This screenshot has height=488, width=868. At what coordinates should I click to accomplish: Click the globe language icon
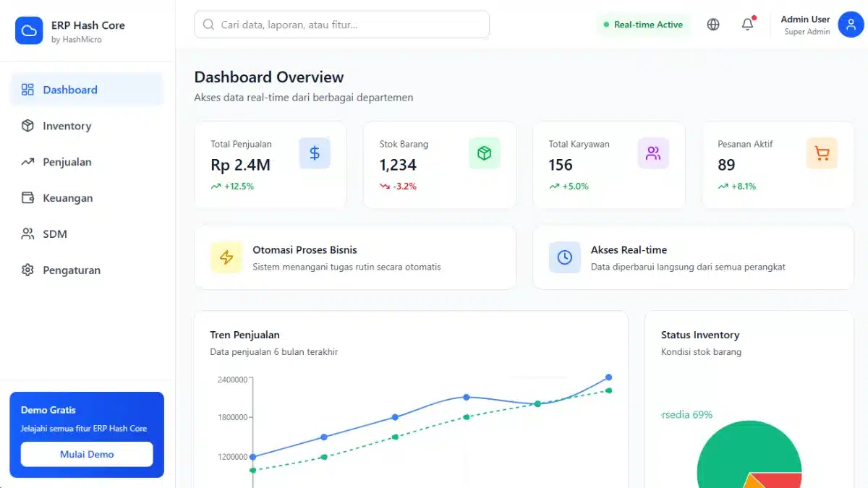[x=713, y=25]
